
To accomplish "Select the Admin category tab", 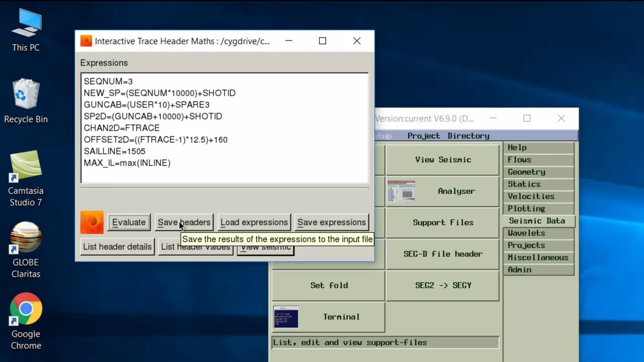I will click(538, 270).
